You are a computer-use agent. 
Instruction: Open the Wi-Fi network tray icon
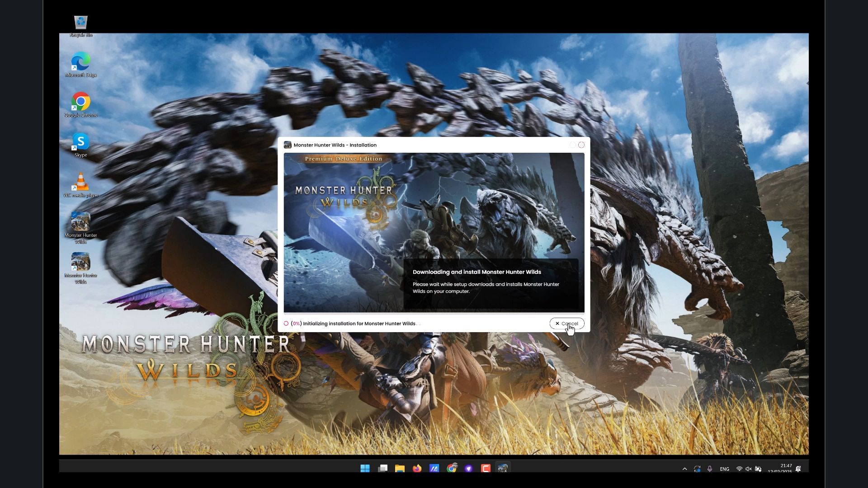point(739,469)
